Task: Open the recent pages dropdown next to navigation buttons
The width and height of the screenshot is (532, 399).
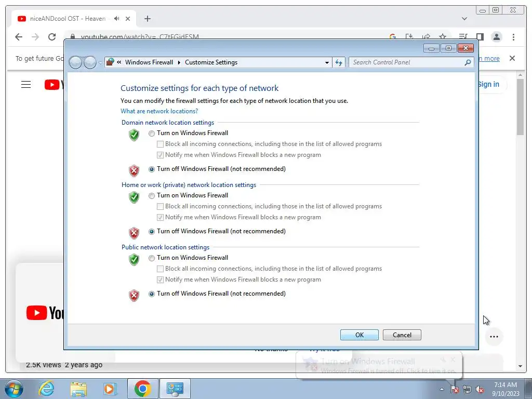Action: coord(100,63)
